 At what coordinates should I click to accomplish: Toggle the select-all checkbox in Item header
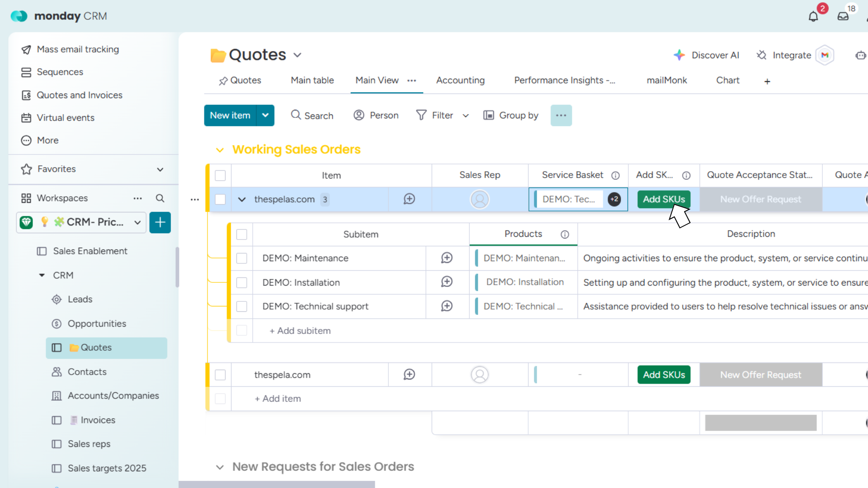click(220, 175)
